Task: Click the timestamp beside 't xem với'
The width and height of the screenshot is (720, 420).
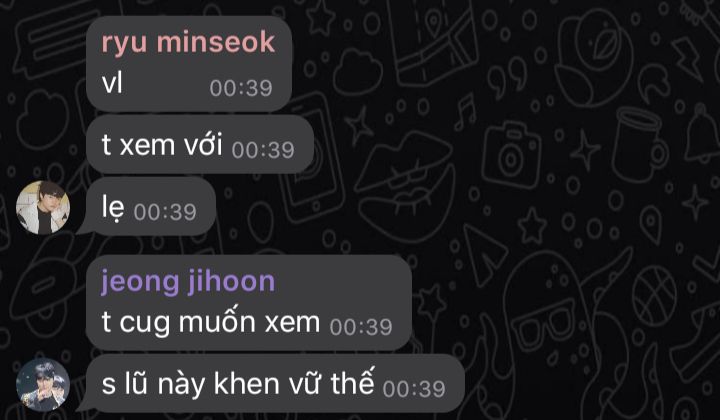Action: click(x=263, y=150)
